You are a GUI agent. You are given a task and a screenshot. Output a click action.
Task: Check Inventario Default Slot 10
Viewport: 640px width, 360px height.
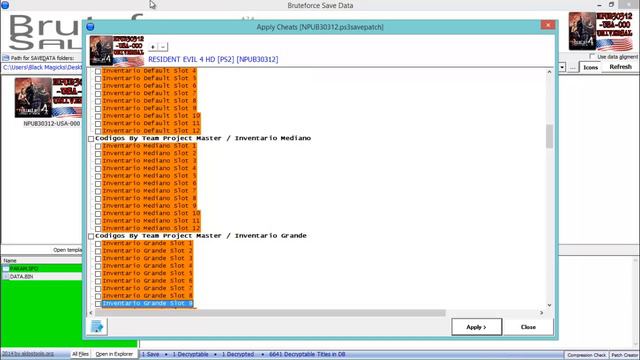(x=98, y=116)
